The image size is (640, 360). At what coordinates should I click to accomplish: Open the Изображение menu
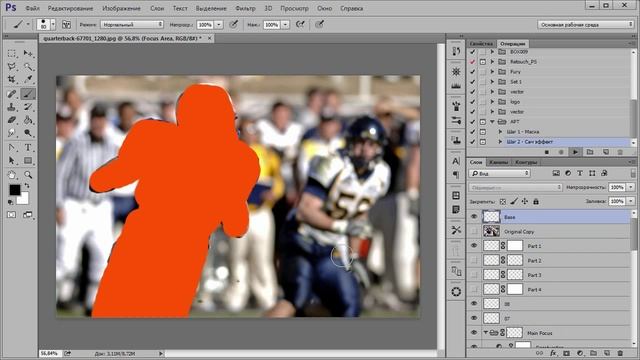click(121, 8)
